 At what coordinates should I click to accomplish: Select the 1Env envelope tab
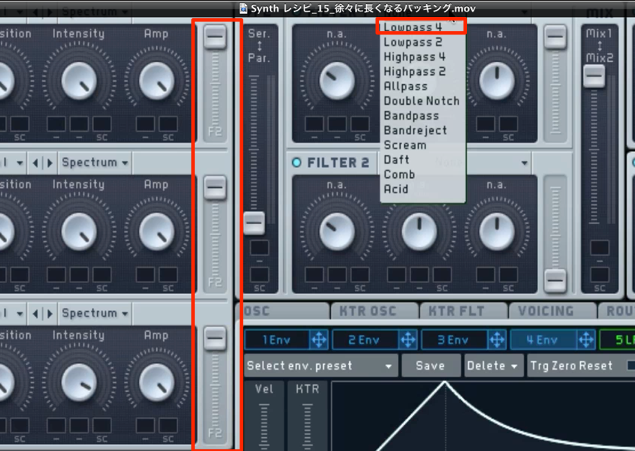277,340
